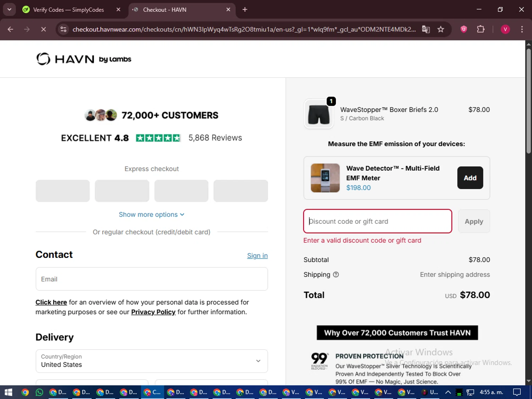Click the Enter shipping address text
This screenshot has width=532, height=399.
tap(455, 275)
